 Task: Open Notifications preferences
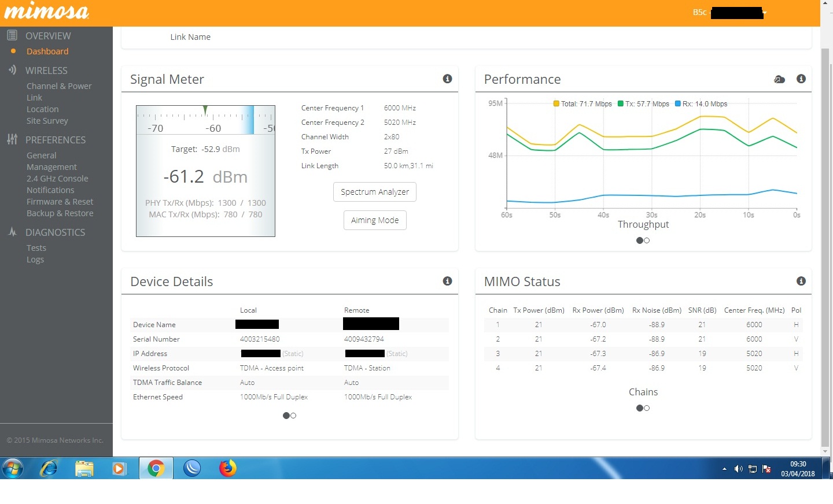point(50,190)
